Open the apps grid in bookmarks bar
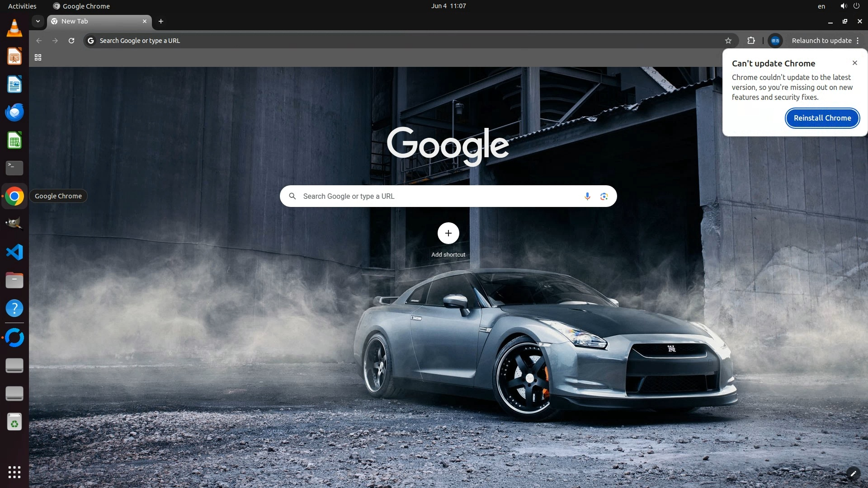 tap(38, 57)
